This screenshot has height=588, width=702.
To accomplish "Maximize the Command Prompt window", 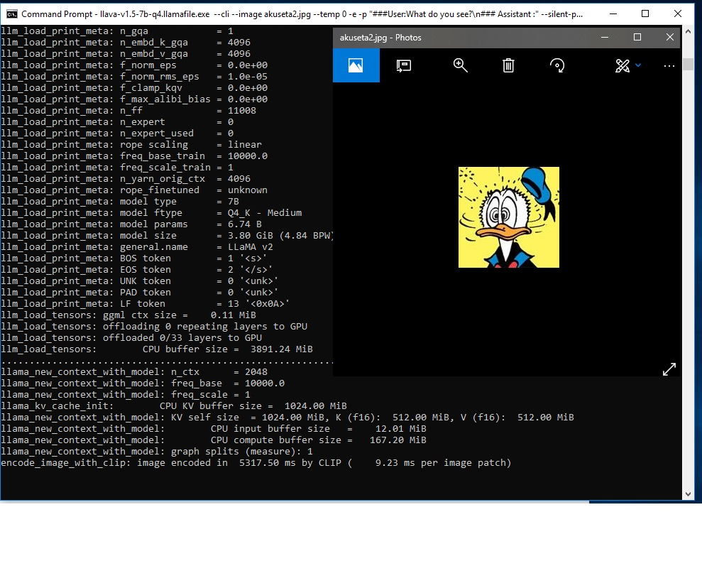I will (x=645, y=14).
